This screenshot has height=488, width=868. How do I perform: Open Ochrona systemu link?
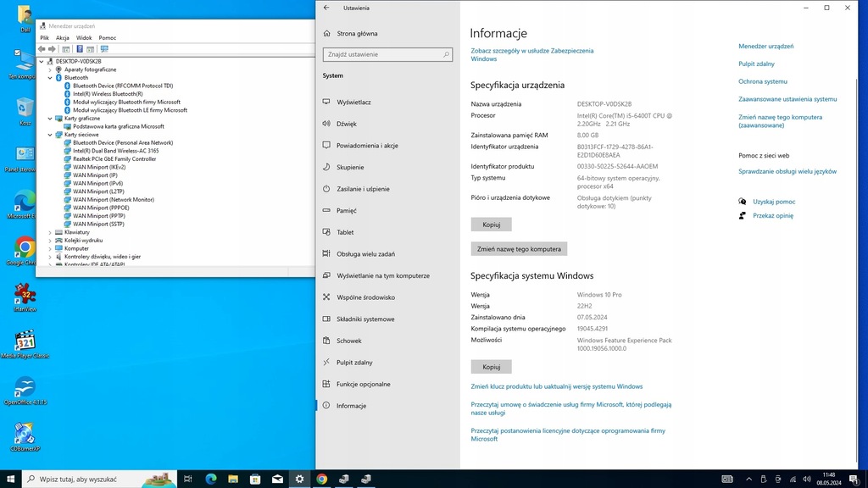pyautogui.click(x=762, y=81)
